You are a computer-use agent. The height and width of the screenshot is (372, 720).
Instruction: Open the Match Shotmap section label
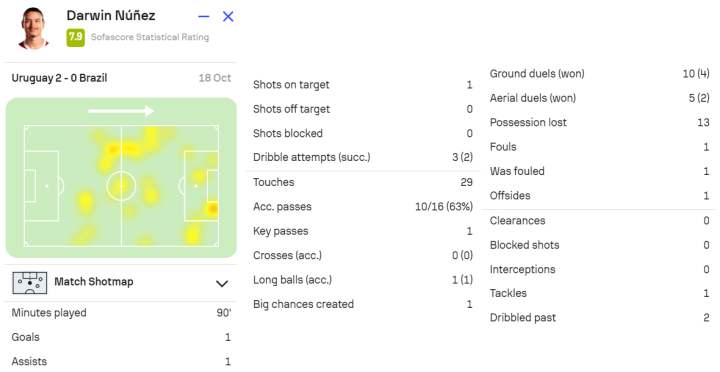[x=94, y=282]
